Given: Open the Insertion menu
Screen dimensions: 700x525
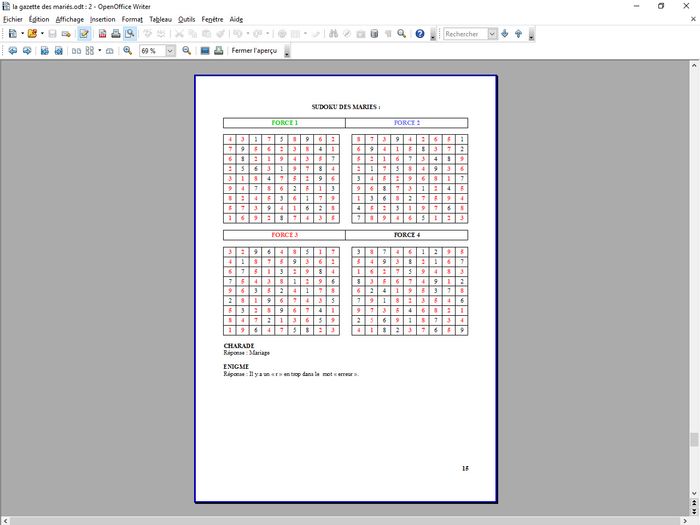Looking at the screenshot, I should click(x=103, y=19).
